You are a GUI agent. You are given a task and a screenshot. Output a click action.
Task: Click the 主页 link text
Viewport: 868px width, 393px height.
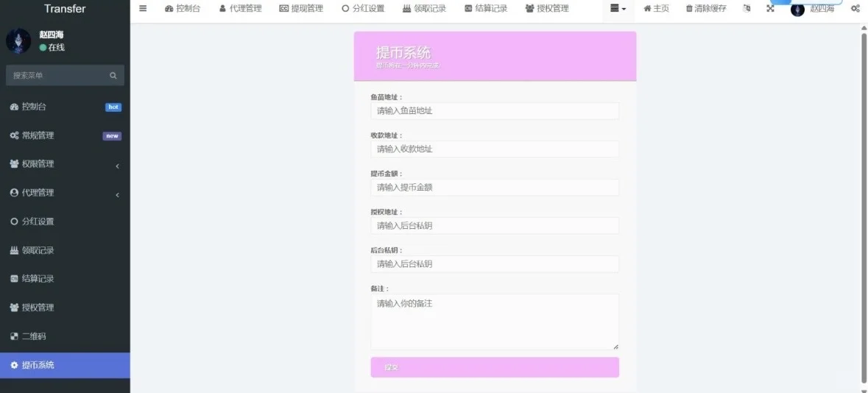point(661,8)
